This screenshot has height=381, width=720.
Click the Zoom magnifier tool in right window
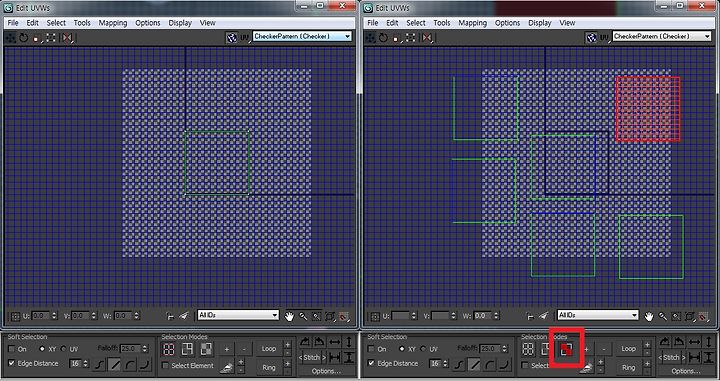(663, 316)
